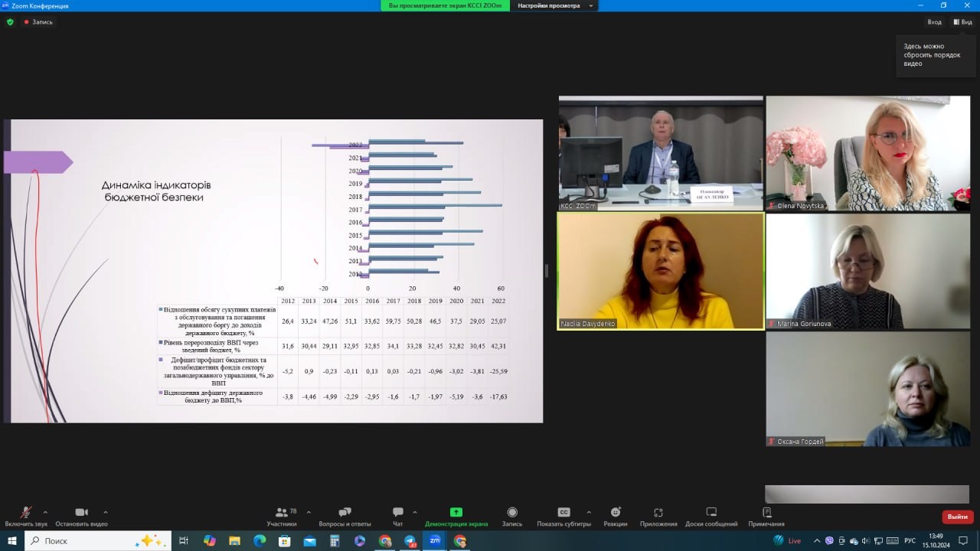Open Microsoft Store from taskbar
The height and width of the screenshot is (551, 980).
(x=284, y=541)
